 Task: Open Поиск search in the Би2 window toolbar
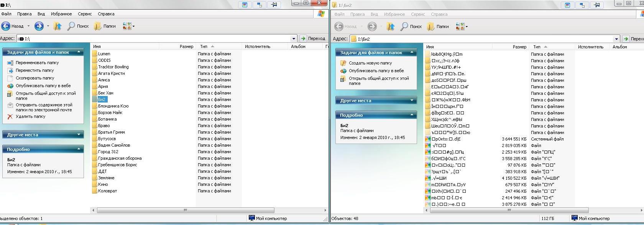[411, 26]
